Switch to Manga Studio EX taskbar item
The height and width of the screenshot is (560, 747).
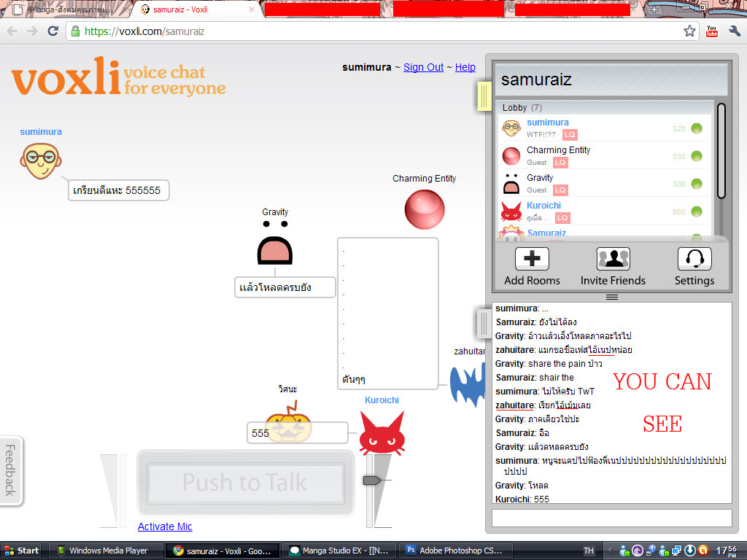pos(339,551)
